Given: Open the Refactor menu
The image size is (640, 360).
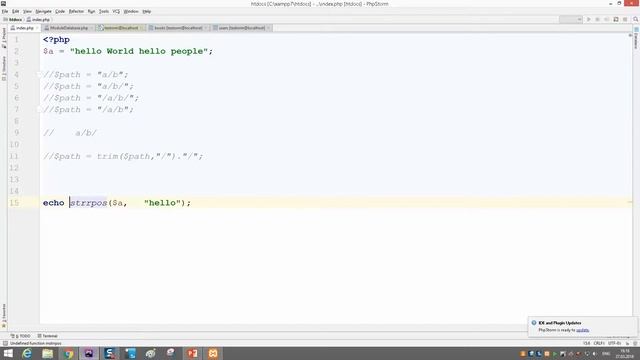Looking at the screenshot, I should 76,11.
